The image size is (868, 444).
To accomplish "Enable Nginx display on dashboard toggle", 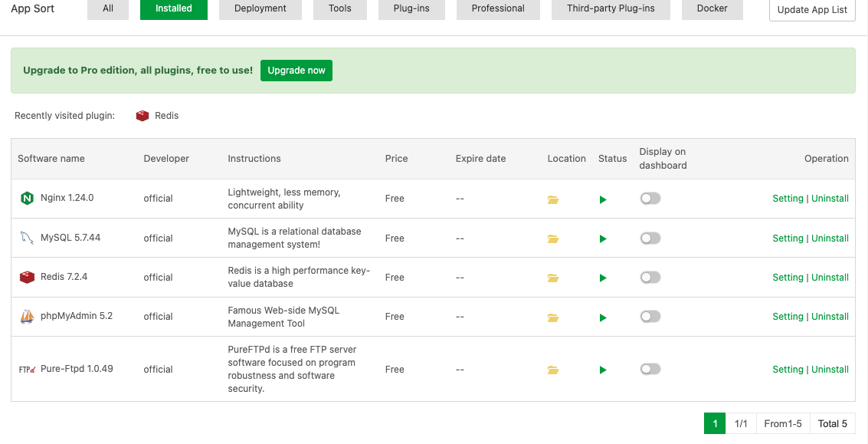I will (x=650, y=199).
